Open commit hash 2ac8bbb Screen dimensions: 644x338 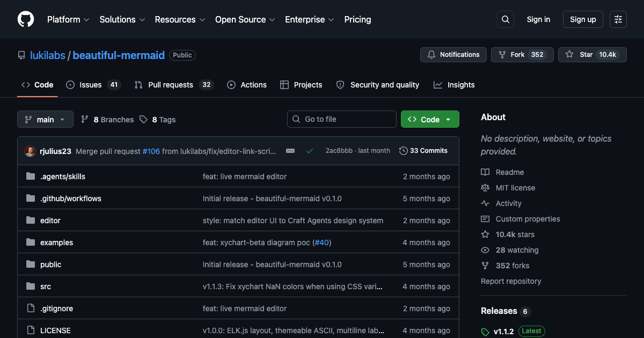pyautogui.click(x=339, y=151)
